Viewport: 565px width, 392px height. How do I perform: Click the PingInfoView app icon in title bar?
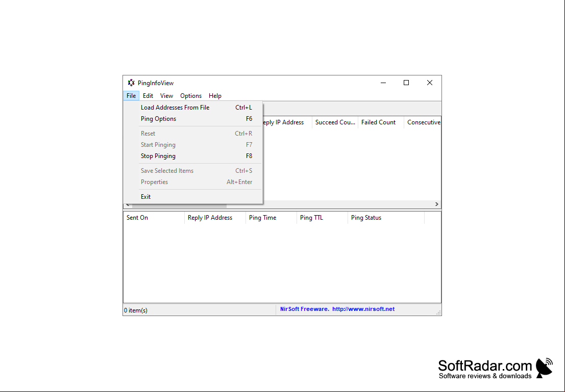click(131, 83)
